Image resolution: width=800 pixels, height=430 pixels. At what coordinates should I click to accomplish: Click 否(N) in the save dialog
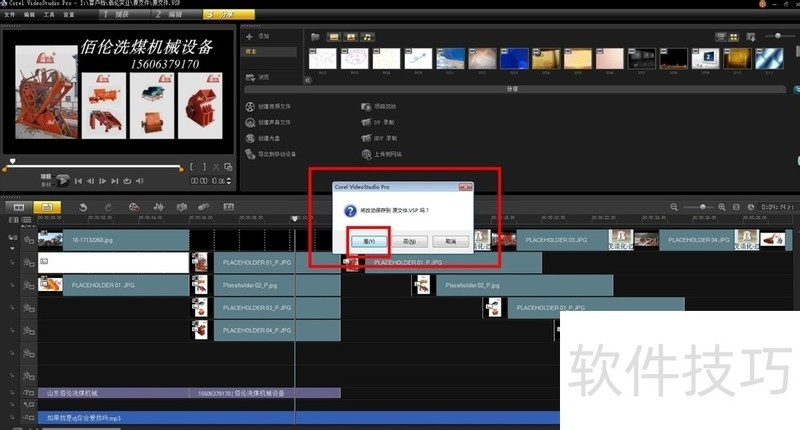(410, 241)
